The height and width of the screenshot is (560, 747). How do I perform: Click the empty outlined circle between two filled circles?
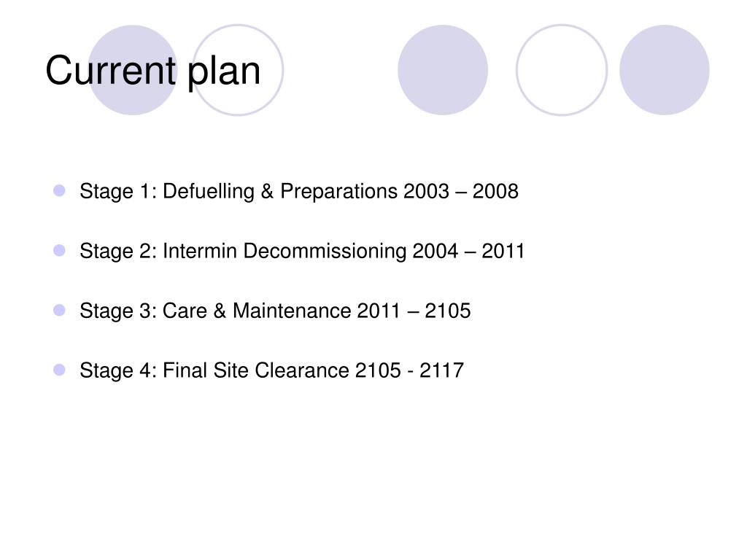tap(562, 70)
